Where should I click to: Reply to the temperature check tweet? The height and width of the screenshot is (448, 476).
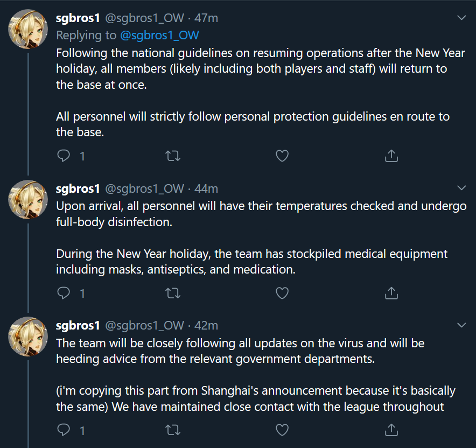(64, 293)
